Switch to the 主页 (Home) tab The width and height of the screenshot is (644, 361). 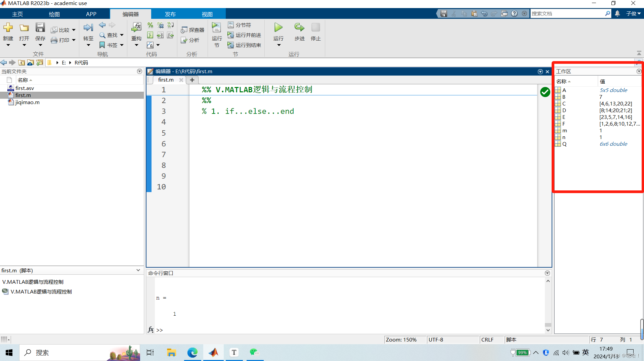click(17, 14)
